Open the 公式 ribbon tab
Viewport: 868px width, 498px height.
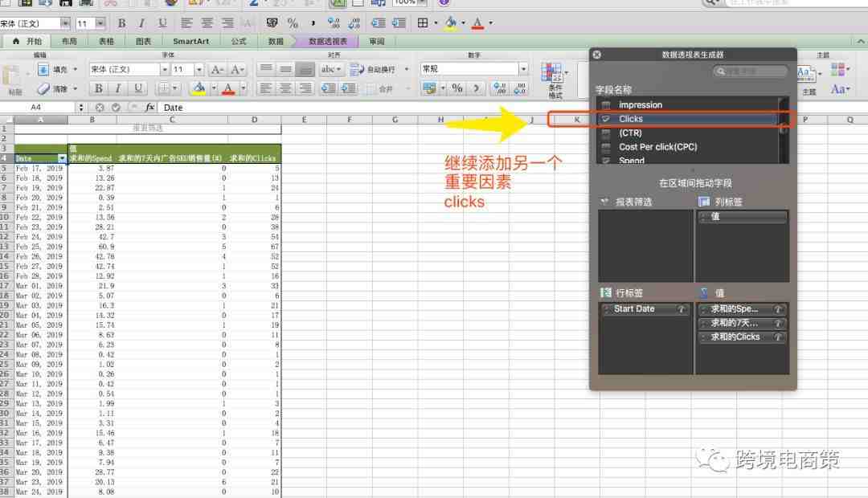pos(239,42)
